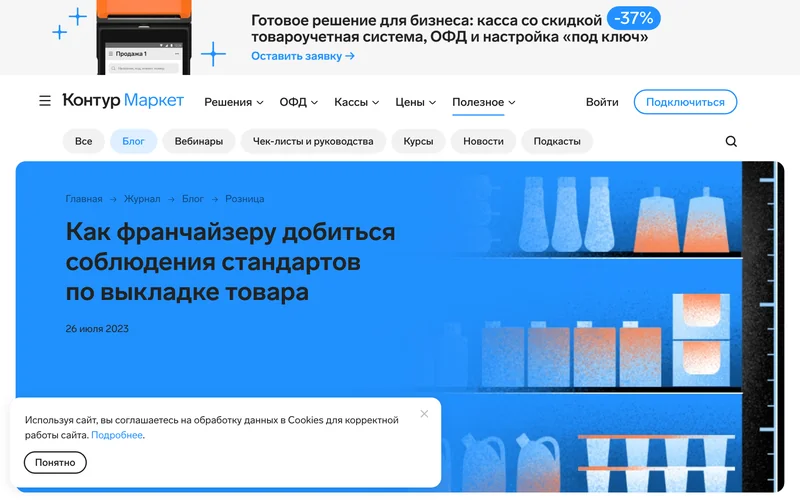The image size is (800, 500).
Task: Open Чек-листы и руководства tab
Action: click(x=313, y=141)
